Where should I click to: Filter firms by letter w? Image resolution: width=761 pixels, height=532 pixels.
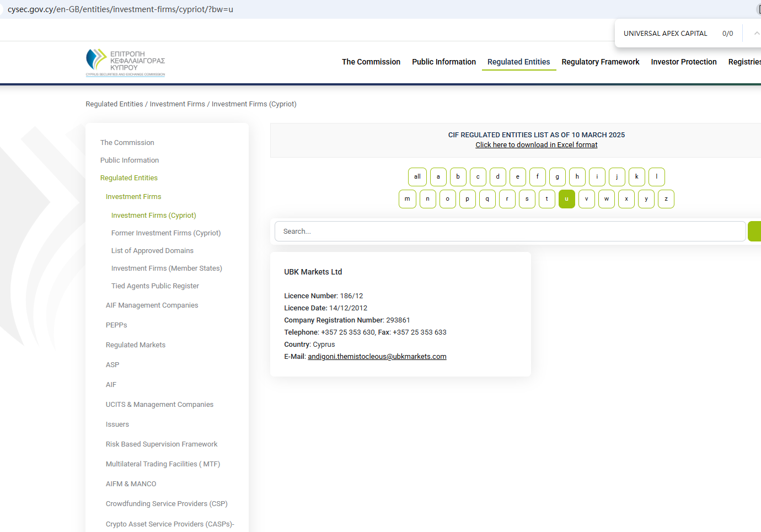pyautogui.click(x=607, y=199)
